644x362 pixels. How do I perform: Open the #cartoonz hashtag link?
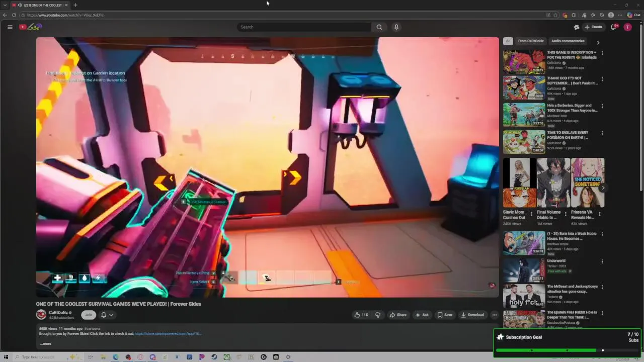pyautogui.click(x=92, y=329)
